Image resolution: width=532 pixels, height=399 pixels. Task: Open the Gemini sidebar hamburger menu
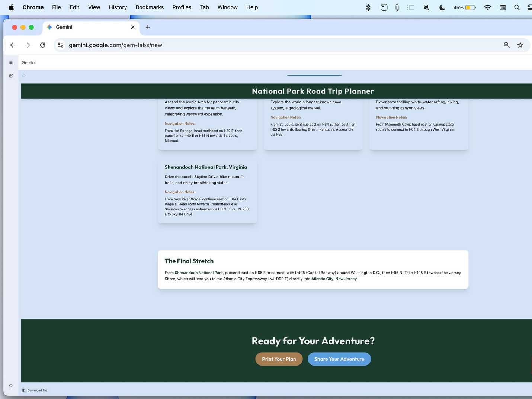coord(11,62)
